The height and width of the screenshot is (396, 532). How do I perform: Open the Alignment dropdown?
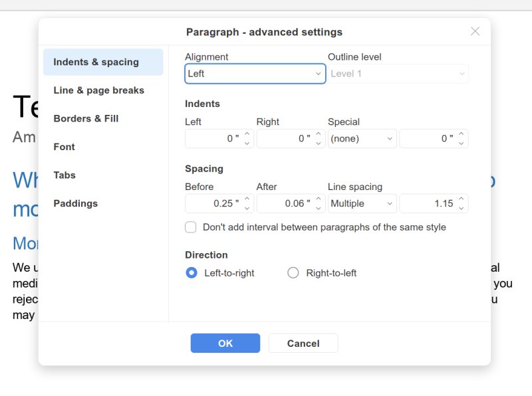click(x=255, y=74)
